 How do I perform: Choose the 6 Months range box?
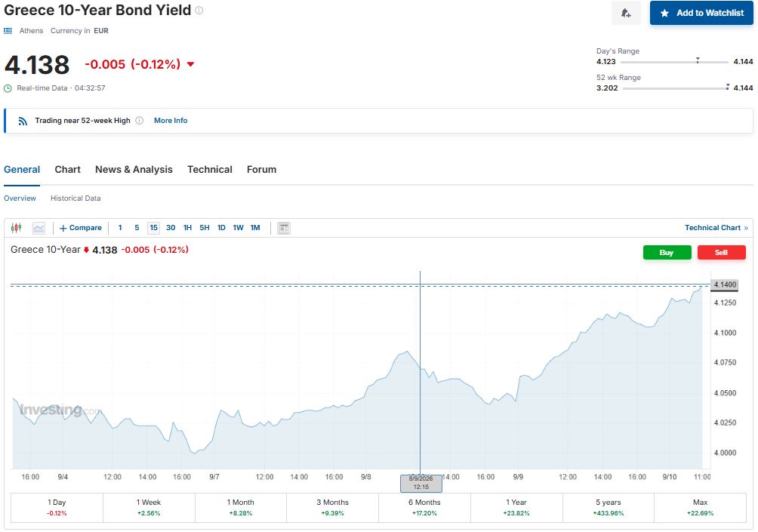click(424, 507)
